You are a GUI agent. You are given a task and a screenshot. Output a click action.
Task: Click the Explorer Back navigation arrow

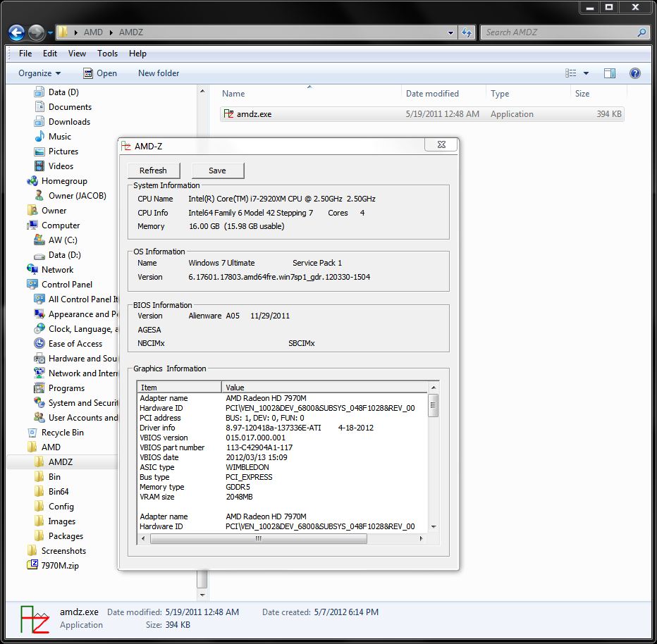click(x=17, y=32)
